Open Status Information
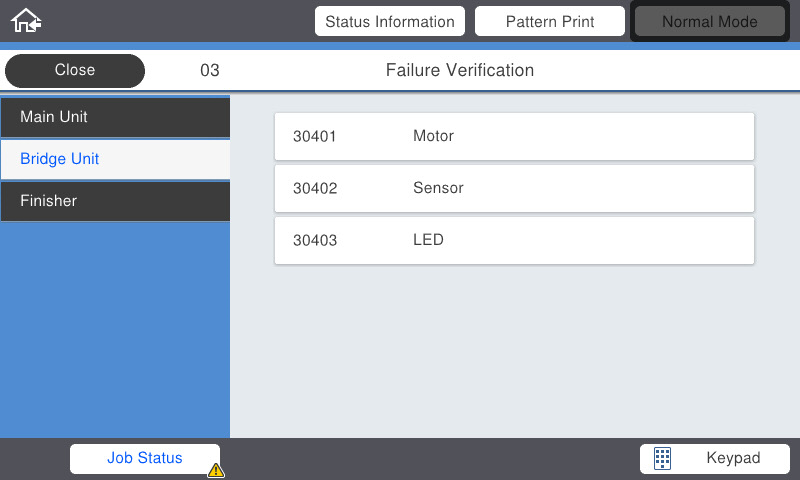 coord(390,21)
